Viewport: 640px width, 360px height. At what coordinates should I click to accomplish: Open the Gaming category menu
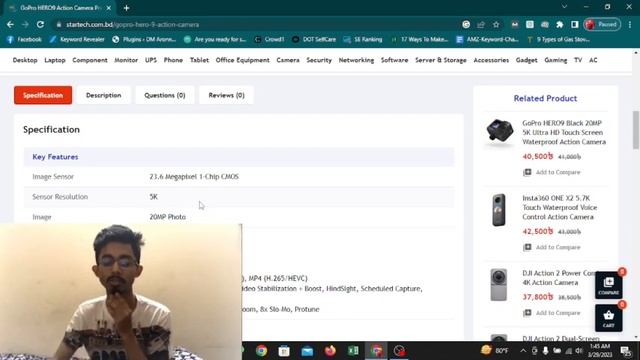(x=556, y=60)
